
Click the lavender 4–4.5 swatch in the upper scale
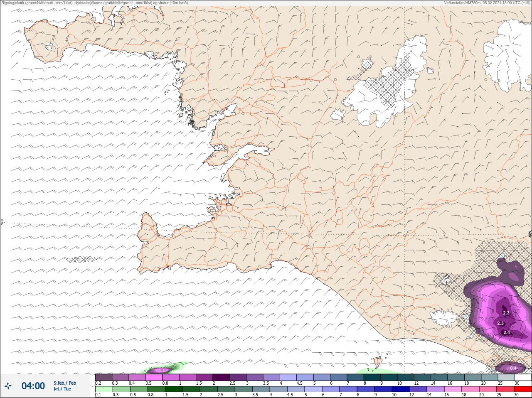click(288, 377)
